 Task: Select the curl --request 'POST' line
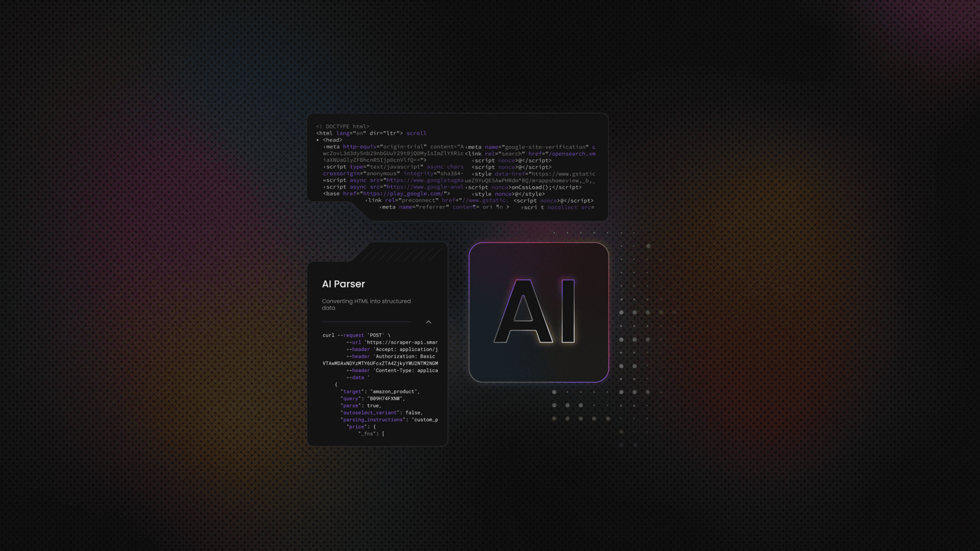tap(356, 335)
